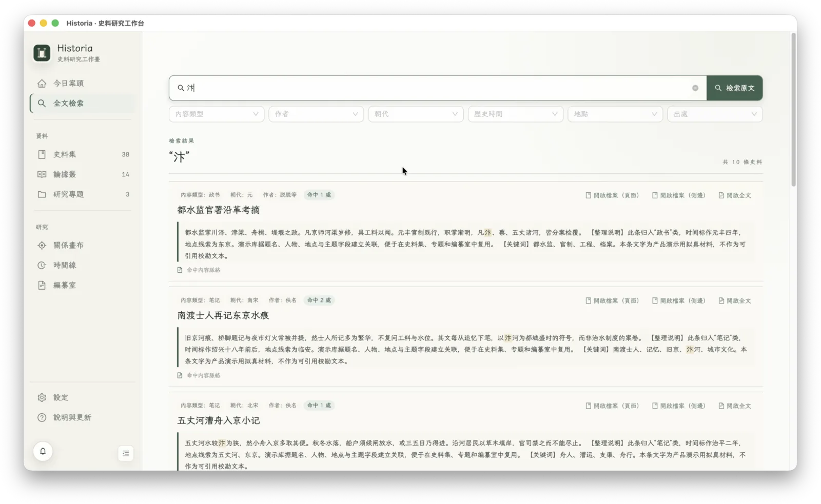The height and width of the screenshot is (504, 821).
Task: Click the 共 10 條史料 result count
Action: [742, 162]
